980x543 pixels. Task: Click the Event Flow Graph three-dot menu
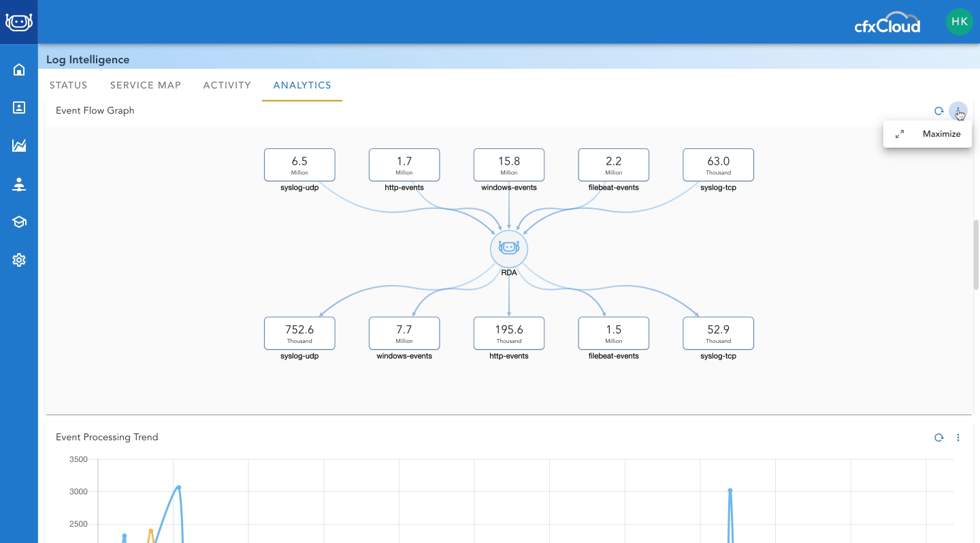[958, 111]
